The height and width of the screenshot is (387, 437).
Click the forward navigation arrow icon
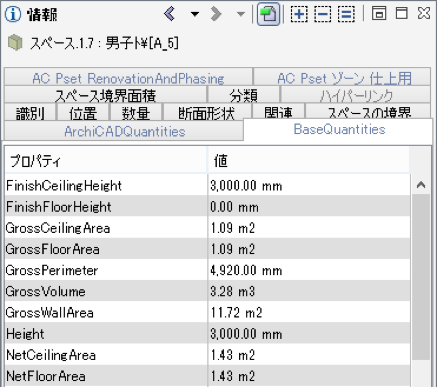216,14
